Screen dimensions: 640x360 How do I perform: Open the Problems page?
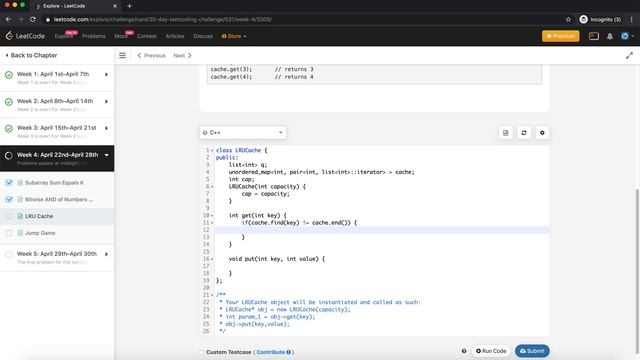pos(93,36)
